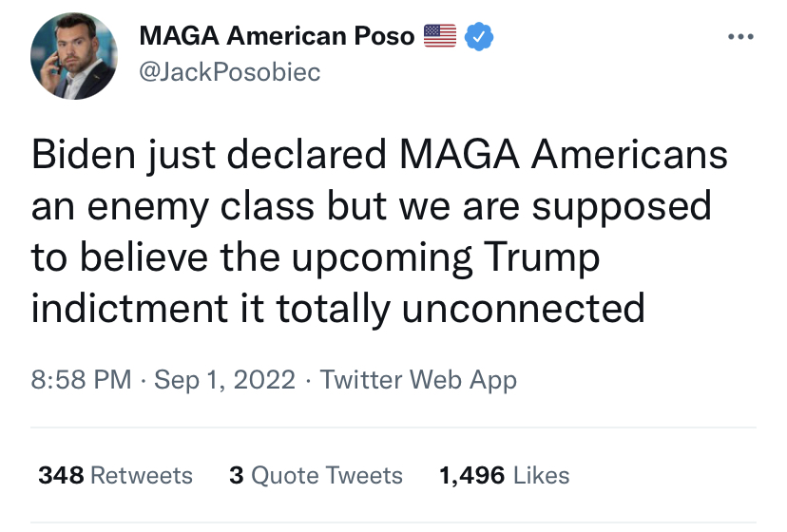Click the word "indictment" in tweet text
This screenshot has height=532, width=787.
[x=125, y=309]
